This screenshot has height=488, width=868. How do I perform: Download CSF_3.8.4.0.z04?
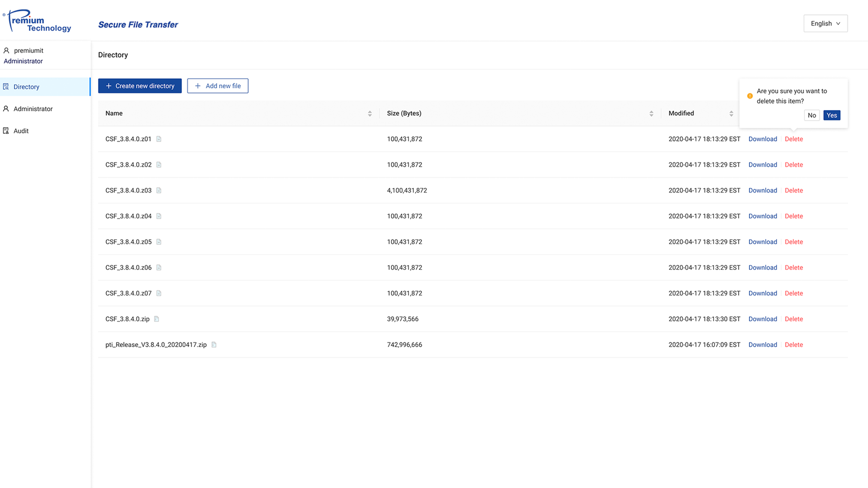pyautogui.click(x=762, y=216)
